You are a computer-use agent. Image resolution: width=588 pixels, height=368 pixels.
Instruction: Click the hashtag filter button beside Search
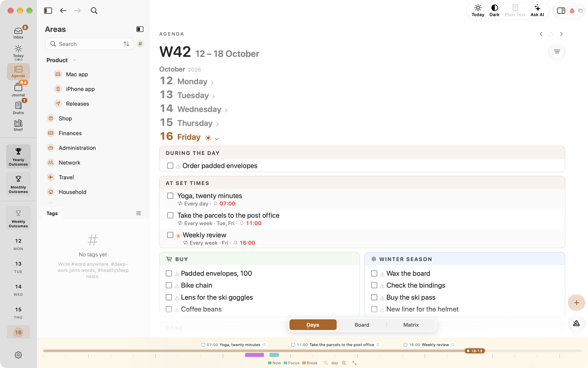point(140,44)
